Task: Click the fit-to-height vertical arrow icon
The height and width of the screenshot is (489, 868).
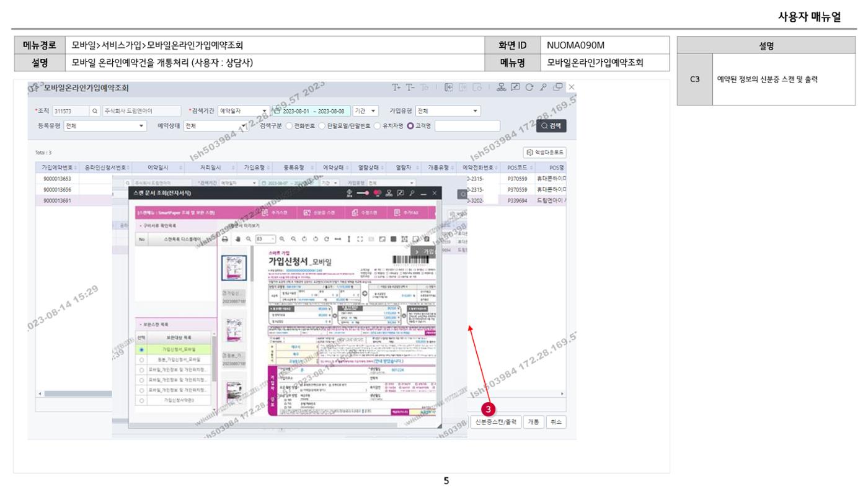Action: point(349,238)
